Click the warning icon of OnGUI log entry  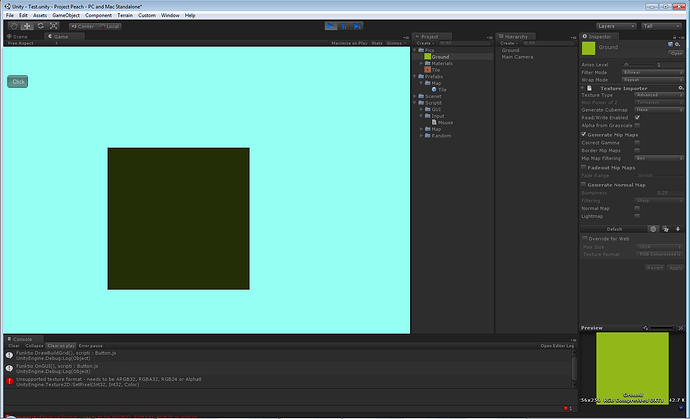[9, 368]
